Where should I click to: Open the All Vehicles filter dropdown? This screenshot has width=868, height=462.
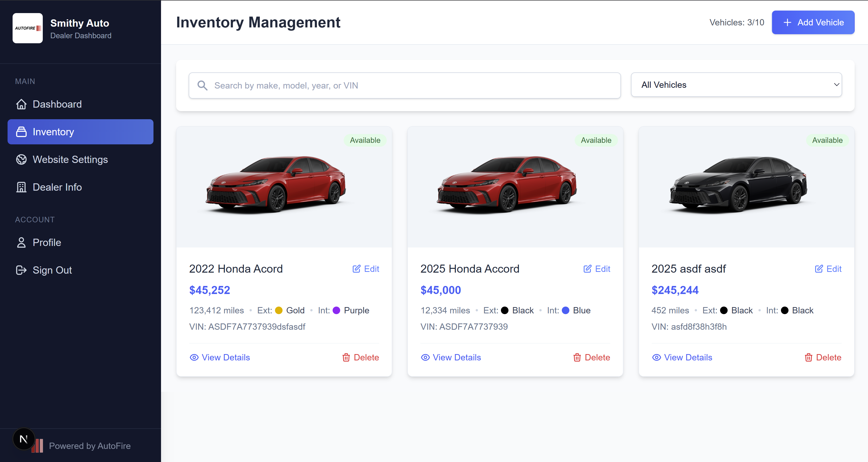[x=736, y=85]
